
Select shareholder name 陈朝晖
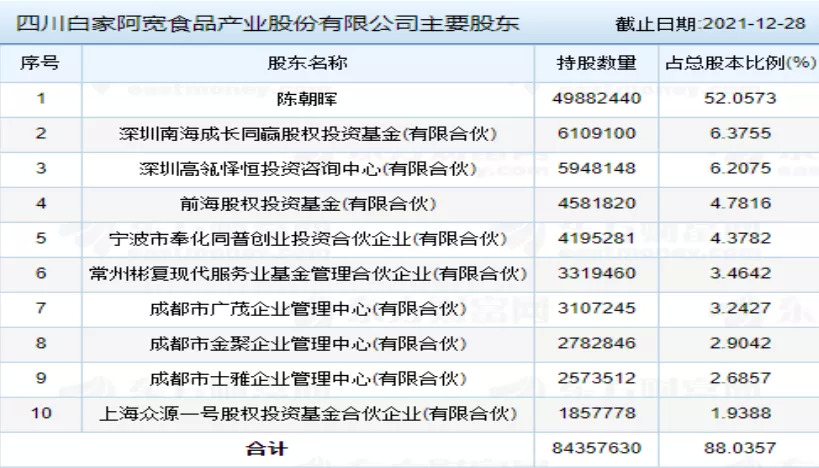point(307,98)
